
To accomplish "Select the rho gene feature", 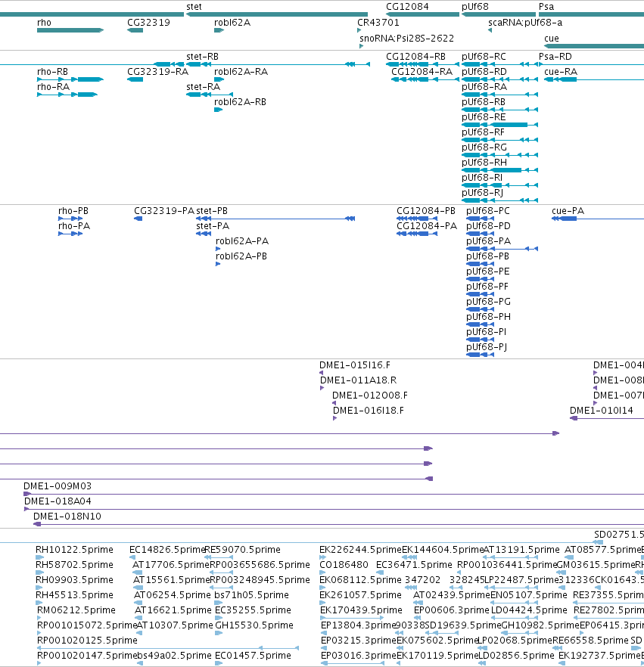I will 70,30.
